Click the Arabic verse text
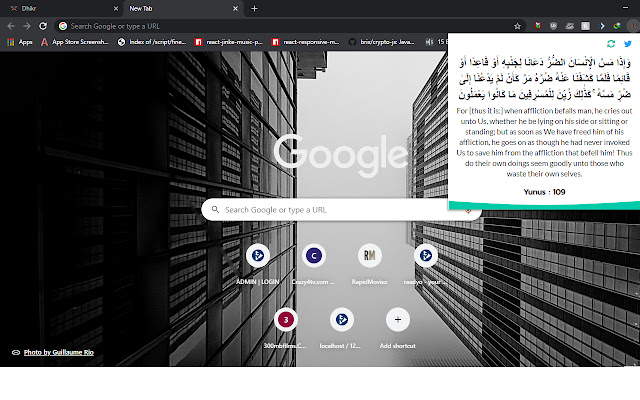Image resolution: width=640 pixels, height=400 pixels. (545, 78)
